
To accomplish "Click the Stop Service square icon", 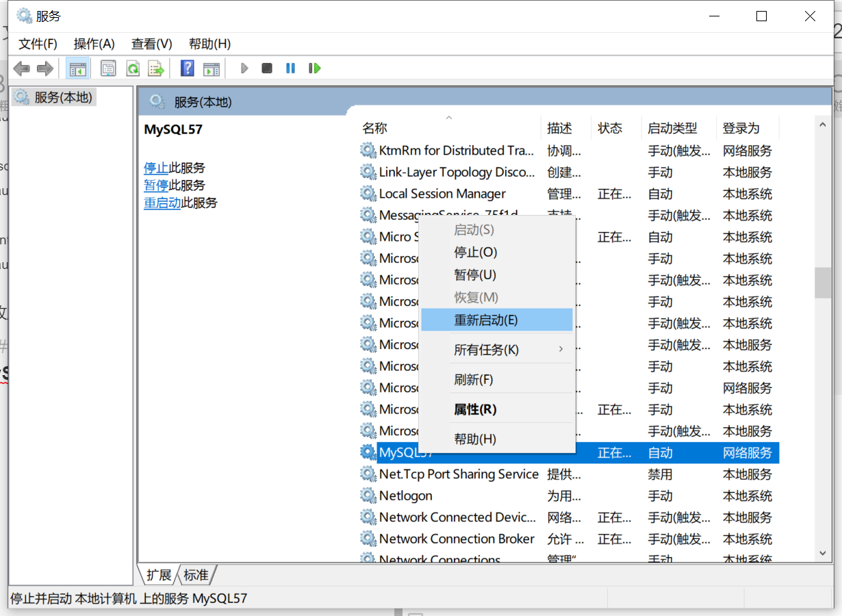I will [x=267, y=68].
